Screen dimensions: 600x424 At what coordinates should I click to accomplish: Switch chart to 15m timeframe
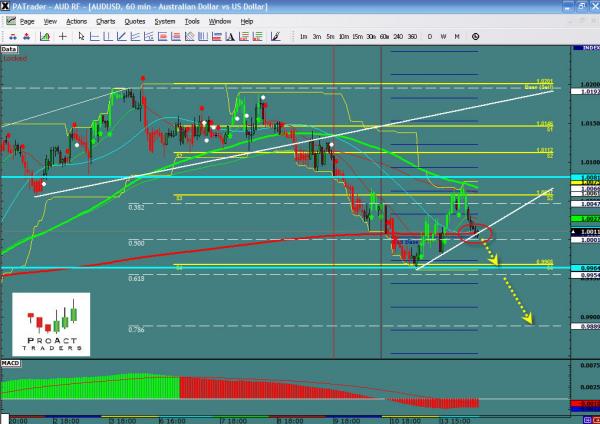tap(356, 36)
